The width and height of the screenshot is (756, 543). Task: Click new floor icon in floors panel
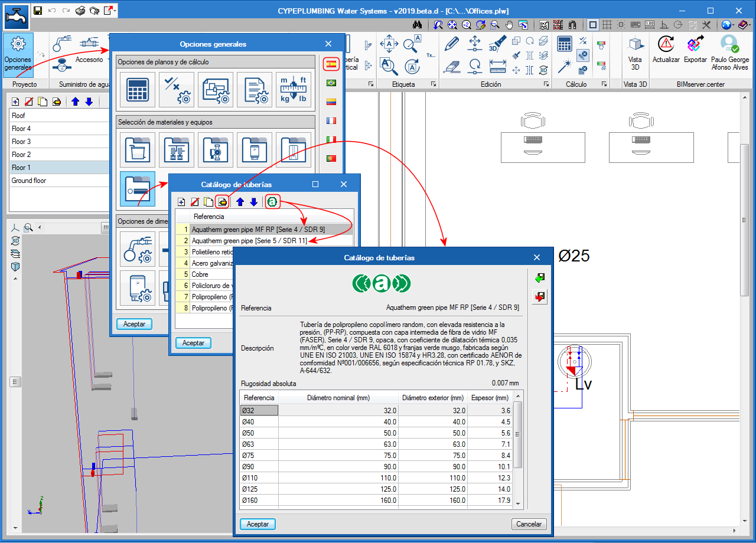pyautogui.click(x=15, y=102)
